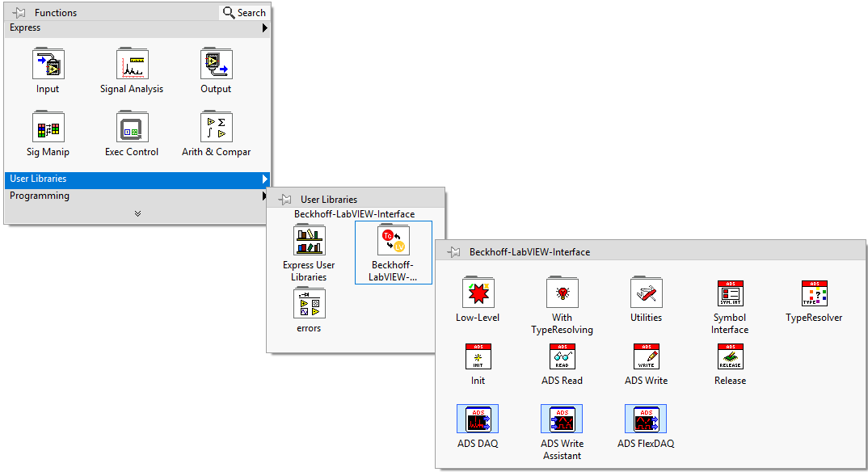Image resolution: width=868 pixels, height=472 pixels.
Task: Select the errors icon in User Libraries
Action: tap(309, 304)
